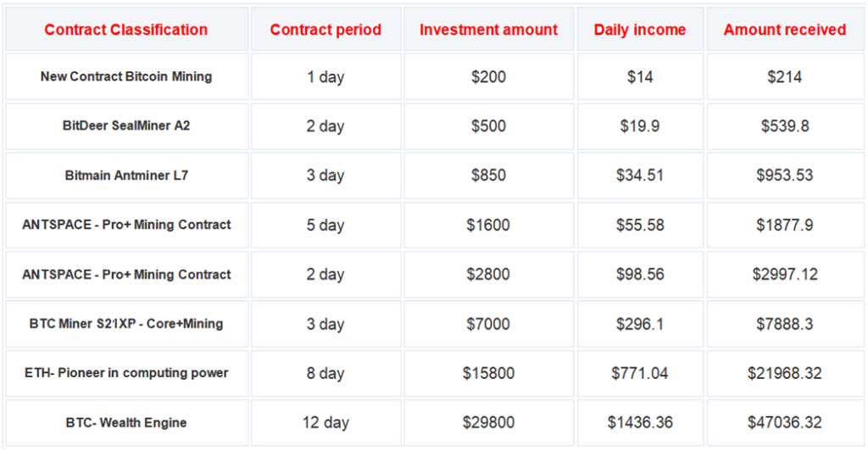The image size is (868, 451).
Task: Select the New Contract Bitcoin Mining cell
Action: tap(126, 76)
